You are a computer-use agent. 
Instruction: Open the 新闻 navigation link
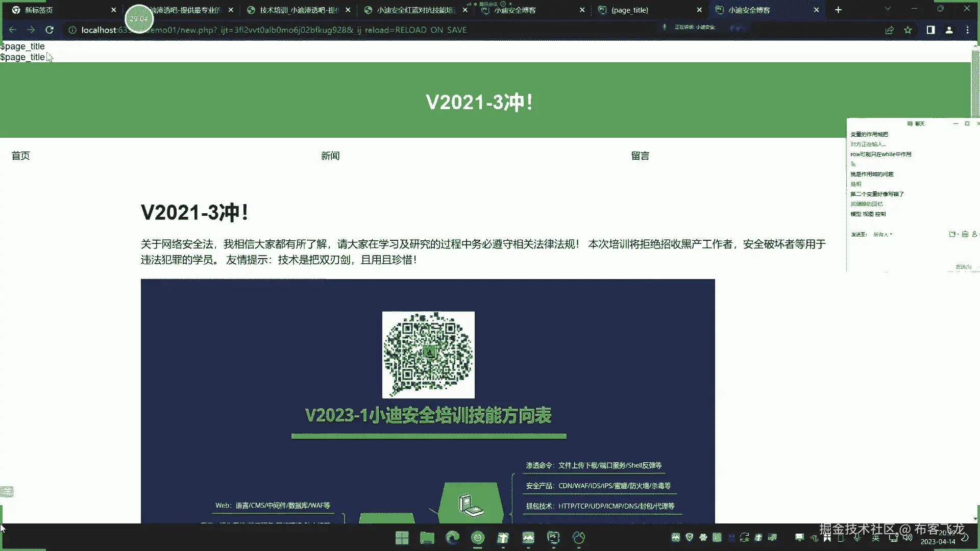[330, 156]
